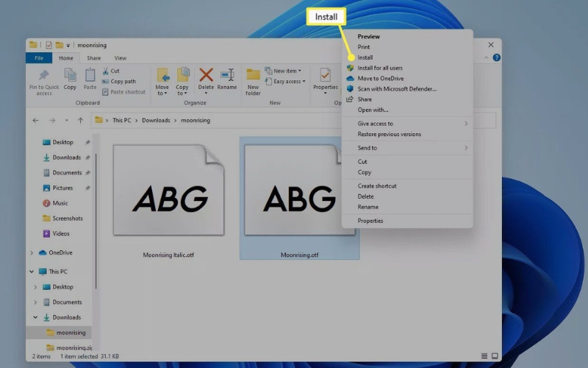This screenshot has width=588, height=368.
Task: Expand Documents under This PC
Action: 35,302
